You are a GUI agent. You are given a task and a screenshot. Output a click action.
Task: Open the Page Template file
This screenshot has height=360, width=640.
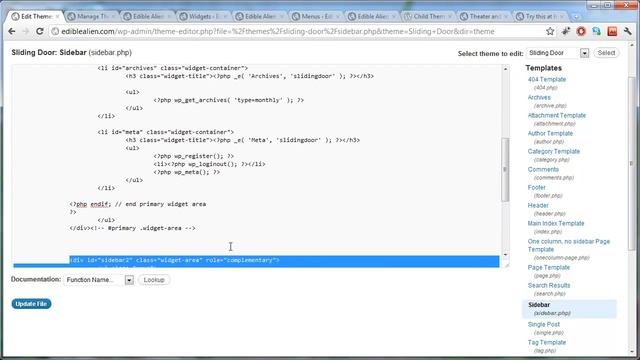(x=548, y=267)
